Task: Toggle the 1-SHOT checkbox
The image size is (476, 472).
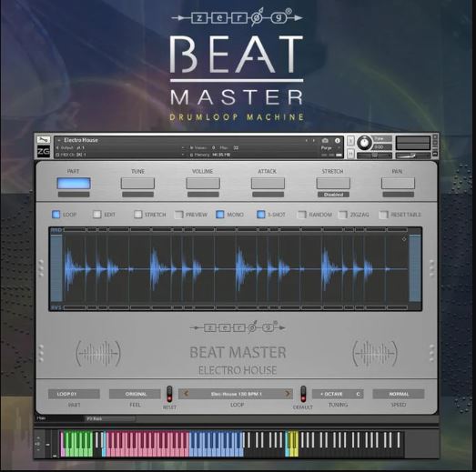Action: click(261, 214)
